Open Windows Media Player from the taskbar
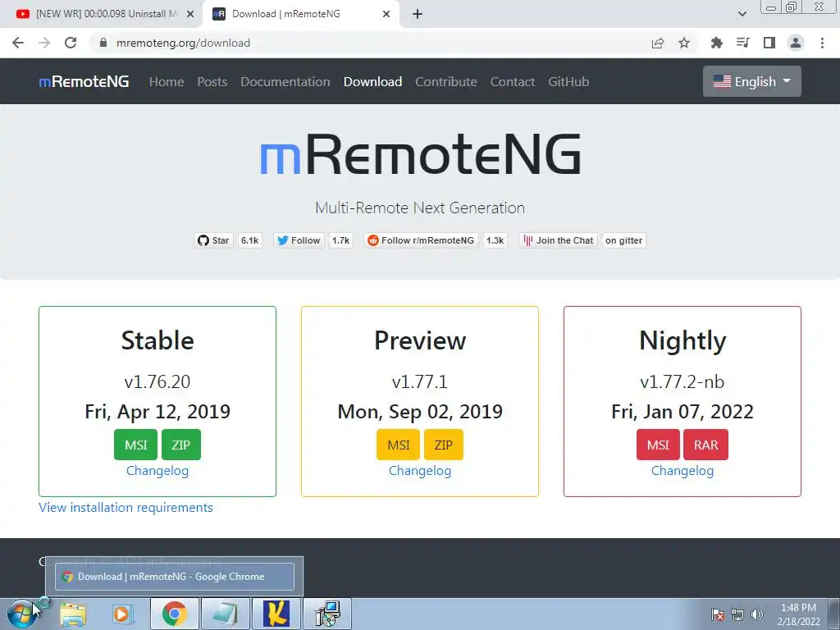Screen dimensions: 840x630 coord(123,614)
